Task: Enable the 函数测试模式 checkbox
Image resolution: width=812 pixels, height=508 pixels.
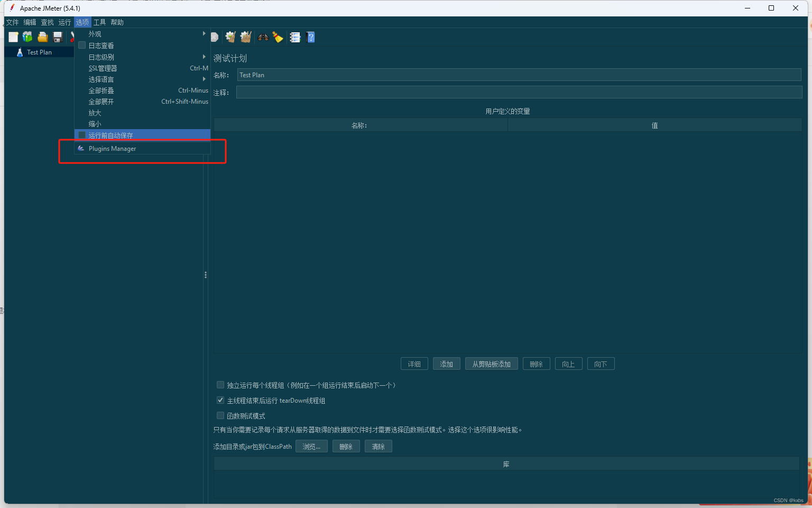Action: click(x=220, y=416)
